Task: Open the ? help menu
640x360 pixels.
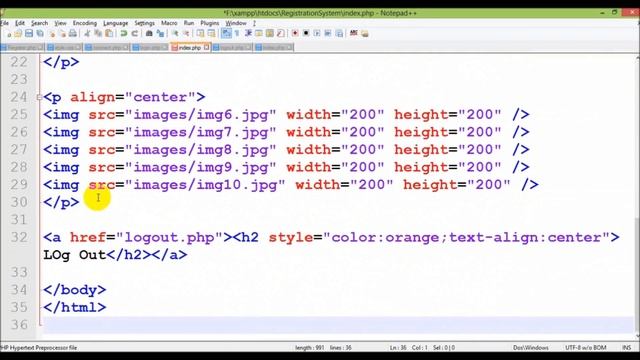Action: [254, 23]
